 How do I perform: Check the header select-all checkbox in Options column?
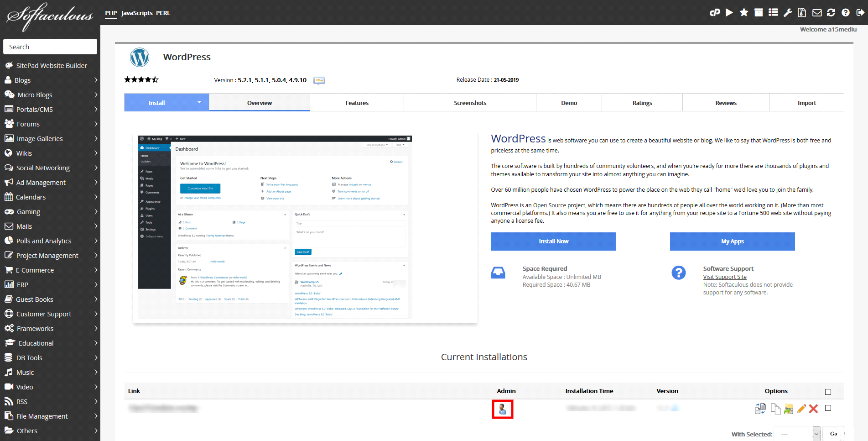[x=829, y=391]
